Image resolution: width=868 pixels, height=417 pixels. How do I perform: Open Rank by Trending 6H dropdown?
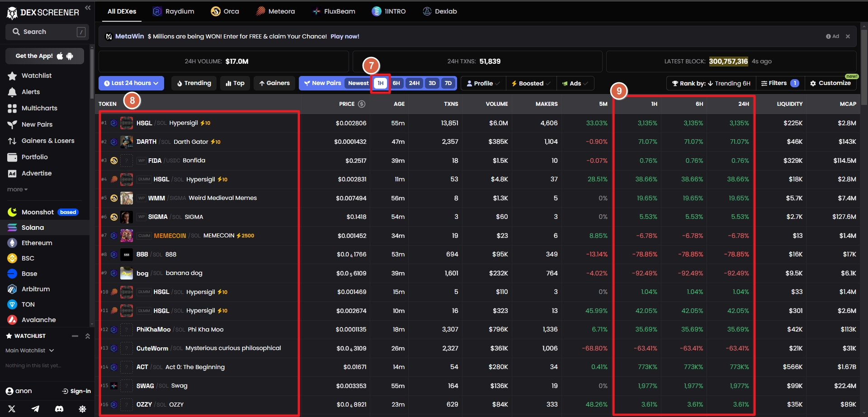click(711, 83)
